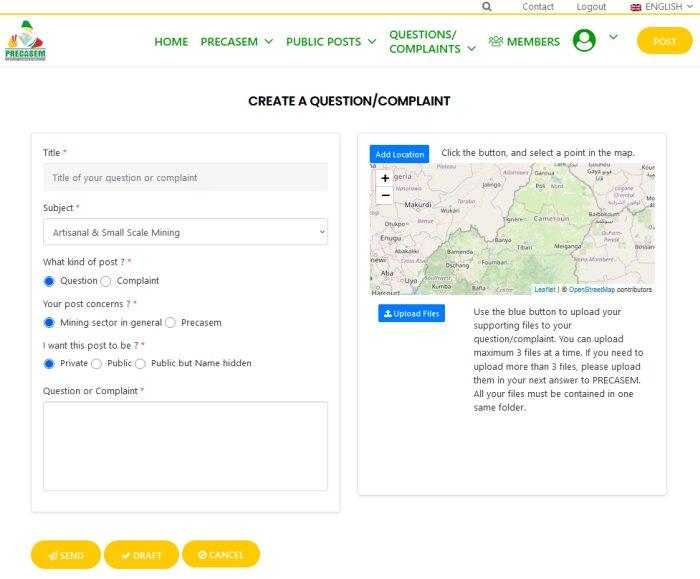Open the QUESTIONS/COMPLAINTS menu item

[425, 42]
